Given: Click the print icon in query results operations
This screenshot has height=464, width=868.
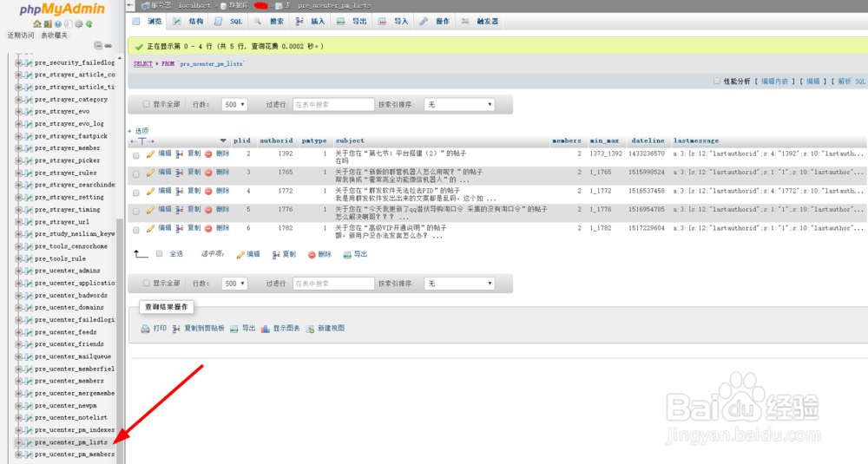Looking at the screenshot, I should click(145, 329).
